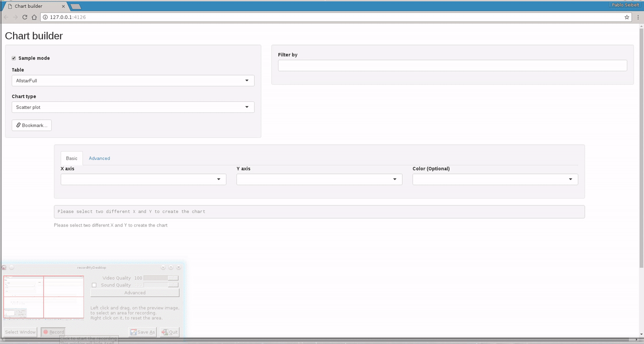The height and width of the screenshot is (344, 644).
Task: Open the Table dropdown showing AllstarFull
Action: (133, 81)
